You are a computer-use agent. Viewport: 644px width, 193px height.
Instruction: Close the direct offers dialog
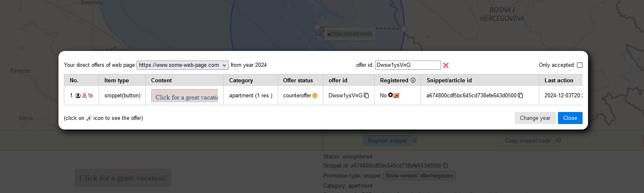point(570,118)
